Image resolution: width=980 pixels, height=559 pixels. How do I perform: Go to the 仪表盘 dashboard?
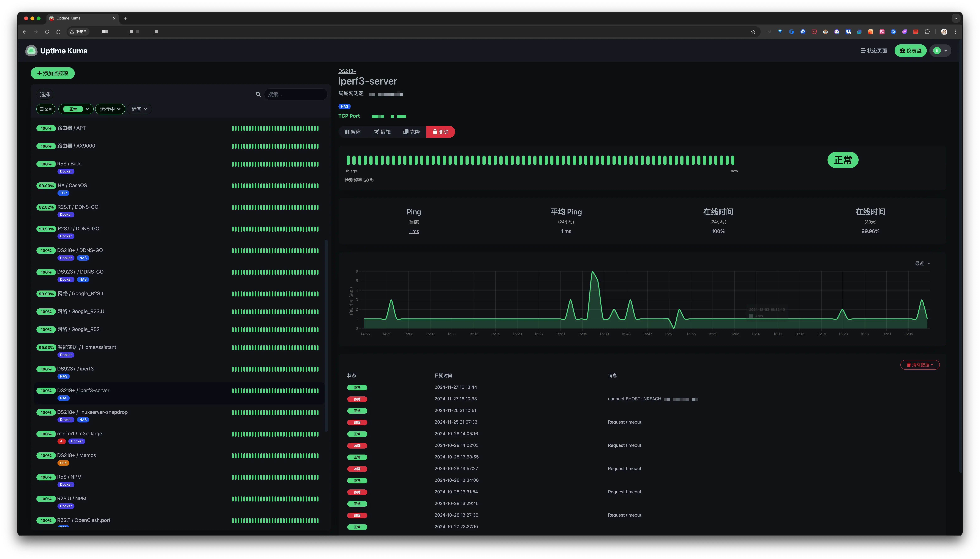tap(911, 51)
